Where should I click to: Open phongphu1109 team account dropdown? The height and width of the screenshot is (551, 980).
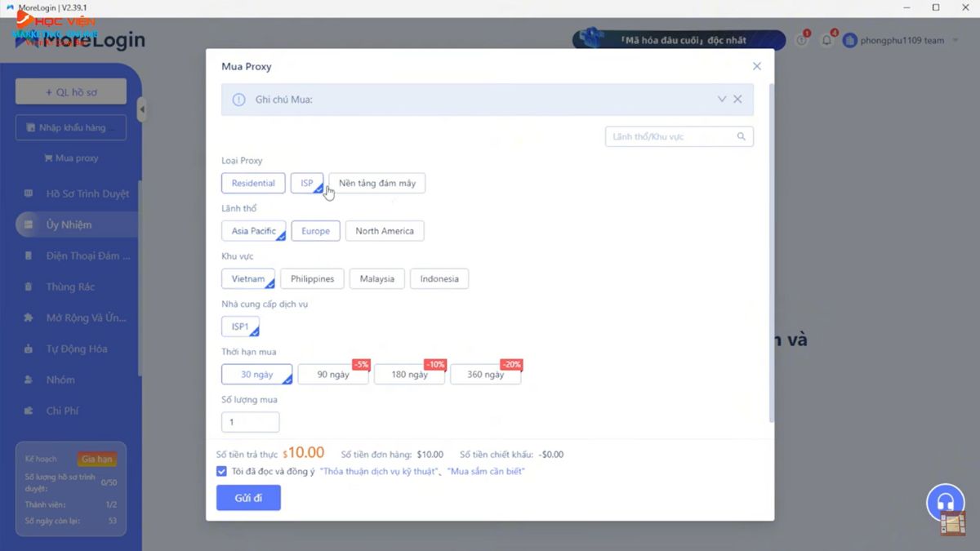901,40
